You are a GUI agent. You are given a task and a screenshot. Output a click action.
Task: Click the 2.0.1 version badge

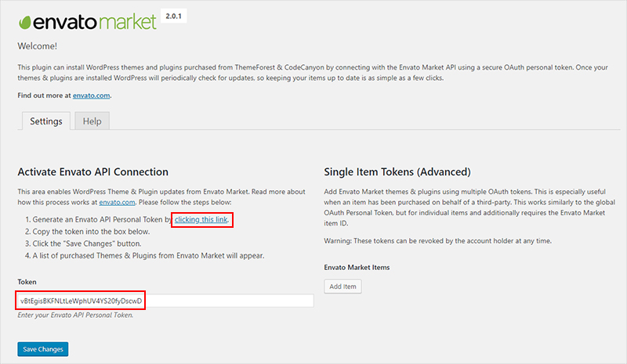pos(173,16)
